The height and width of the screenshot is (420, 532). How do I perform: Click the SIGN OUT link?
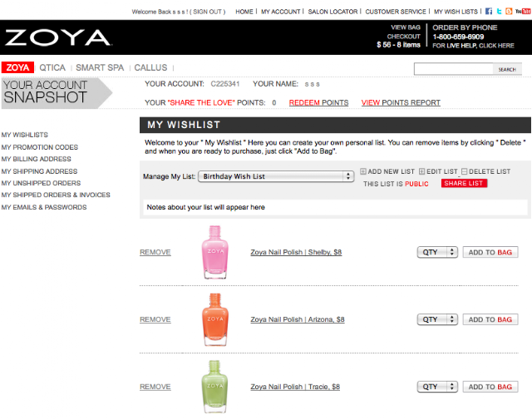point(208,12)
